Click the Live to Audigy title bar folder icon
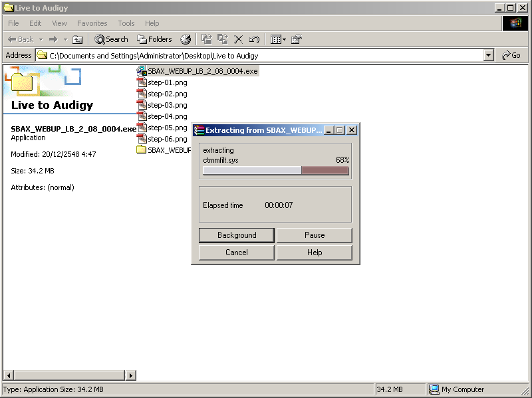The image size is (532, 398). [x=9, y=8]
